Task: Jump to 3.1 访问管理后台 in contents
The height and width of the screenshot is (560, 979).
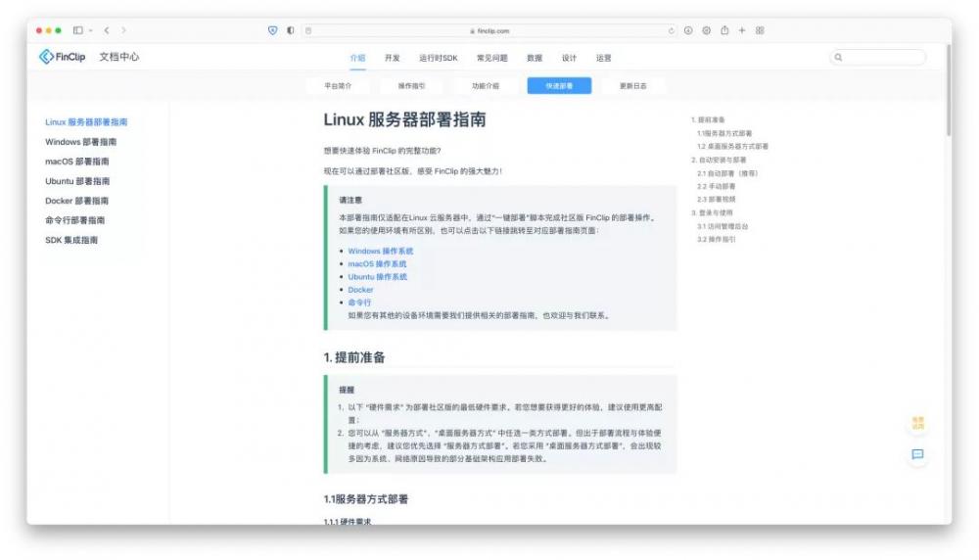Action: point(723,226)
